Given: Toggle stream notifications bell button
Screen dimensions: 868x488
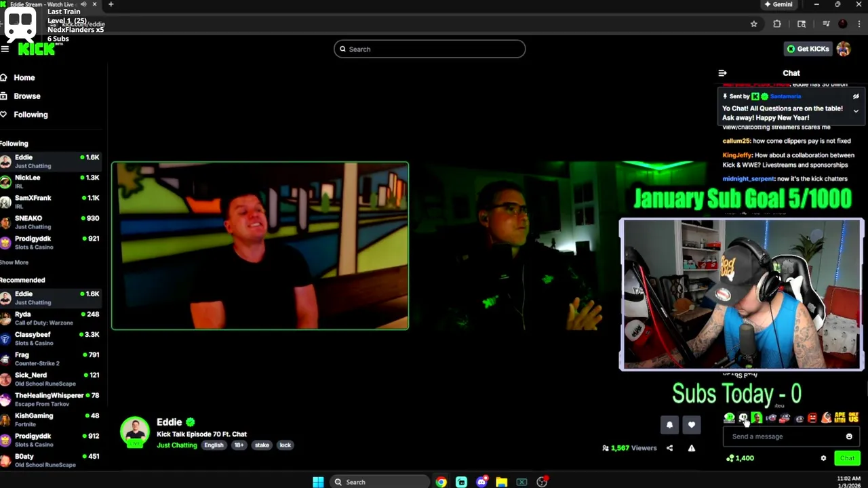Looking at the screenshot, I should (x=669, y=425).
